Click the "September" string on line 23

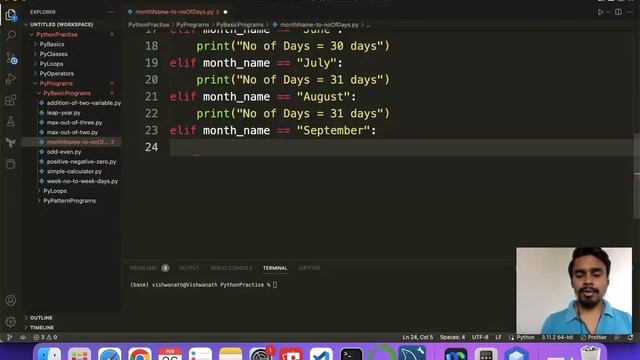pos(333,131)
